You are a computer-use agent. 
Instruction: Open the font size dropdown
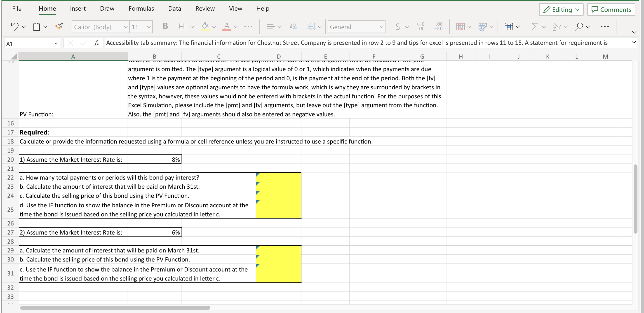149,27
